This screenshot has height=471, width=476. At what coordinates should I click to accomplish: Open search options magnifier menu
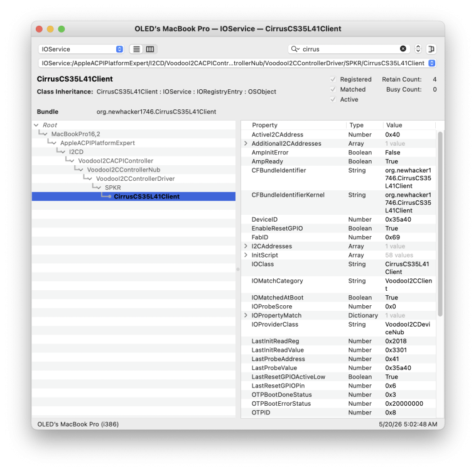pos(295,49)
